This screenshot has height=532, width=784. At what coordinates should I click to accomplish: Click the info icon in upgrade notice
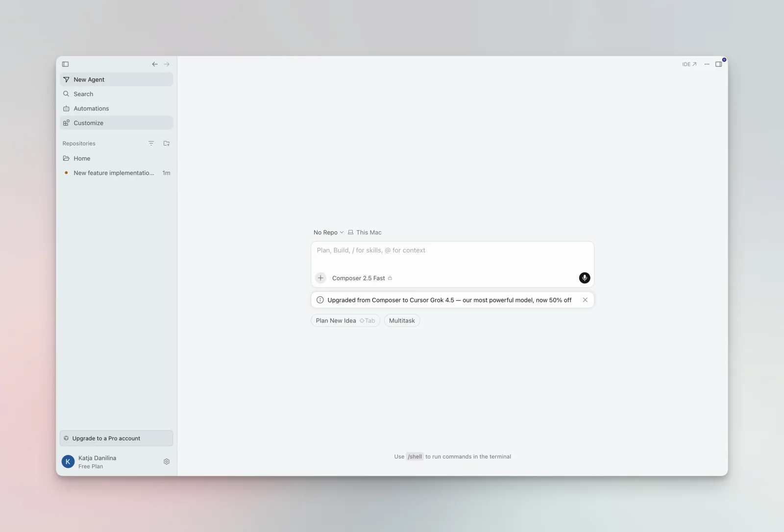point(320,300)
